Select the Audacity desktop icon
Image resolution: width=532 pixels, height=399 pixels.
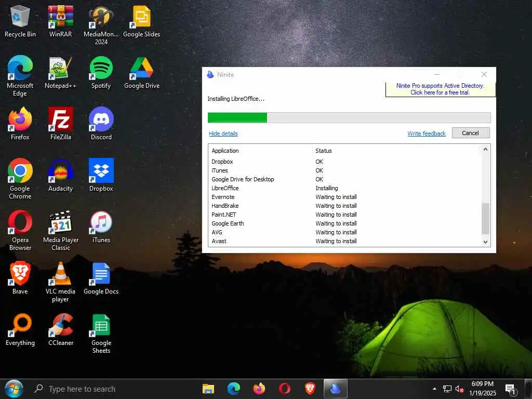coord(60,176)
